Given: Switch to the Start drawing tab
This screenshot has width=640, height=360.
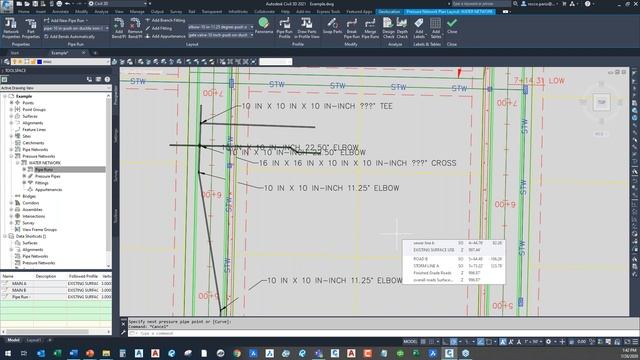Looking at the screenshot, I should click(x=15, y=53).
